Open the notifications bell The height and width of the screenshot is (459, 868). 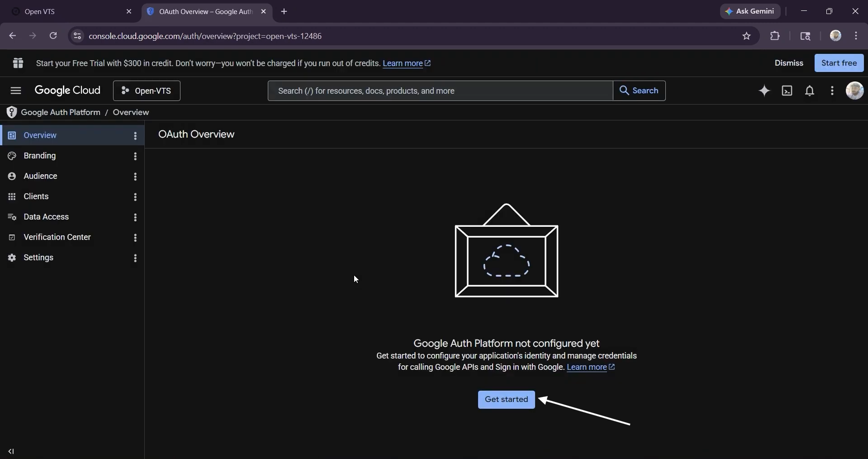[x=810, y=91]
